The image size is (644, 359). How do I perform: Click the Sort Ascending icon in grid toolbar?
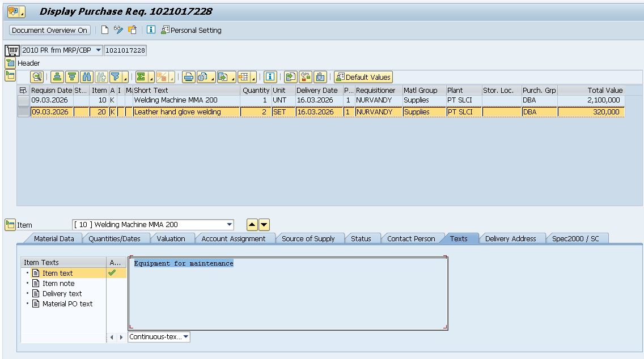57,77
